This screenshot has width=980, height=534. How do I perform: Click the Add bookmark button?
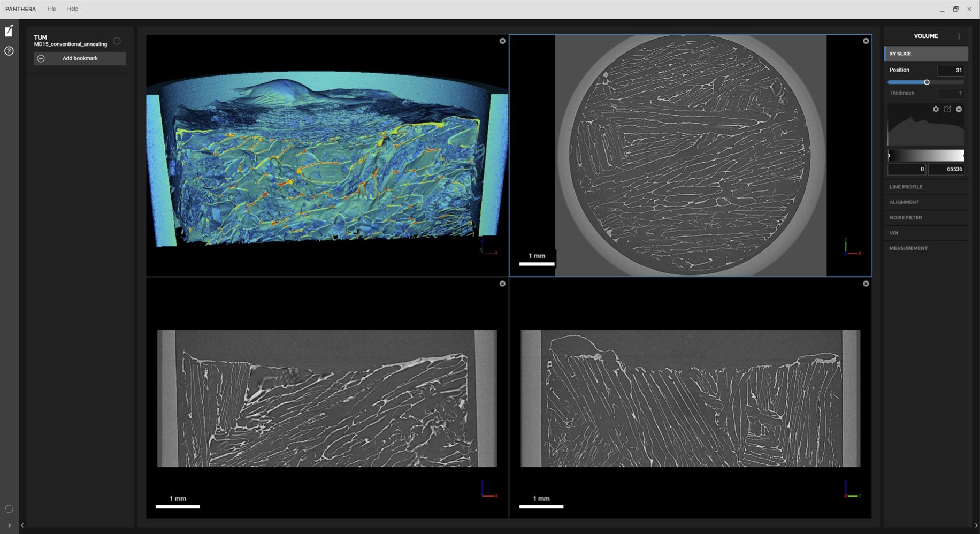point(79,58)
